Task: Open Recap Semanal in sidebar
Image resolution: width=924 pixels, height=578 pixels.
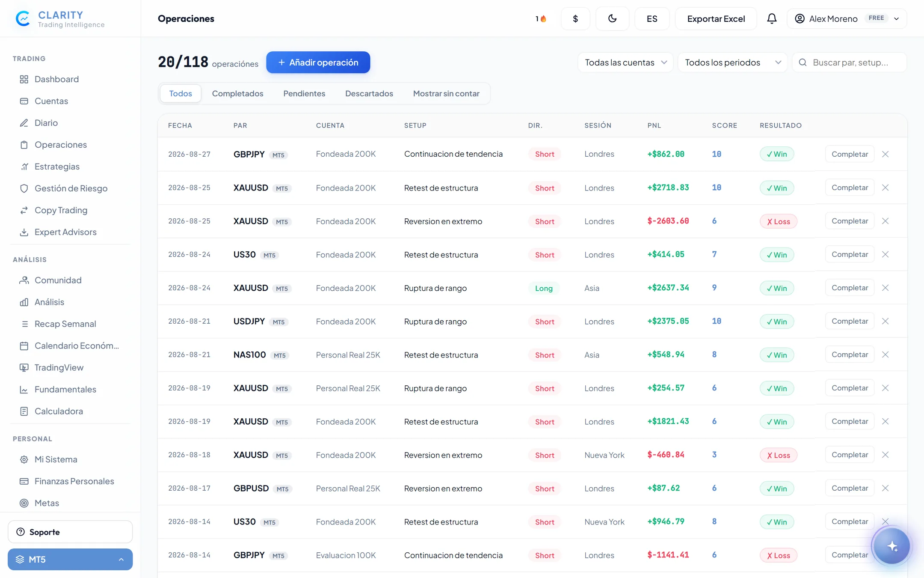Action: point(65,324)
